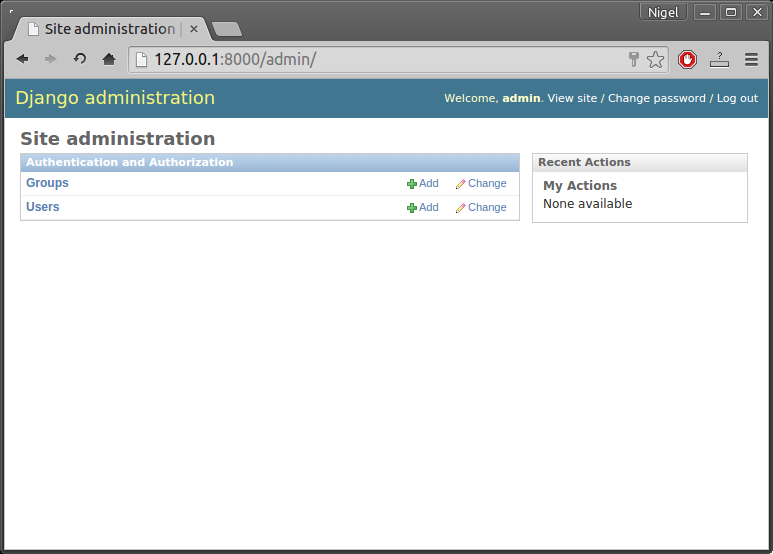Viewport: 773px width, 554px height.
Task: Click the None available text
Action: 587,204
